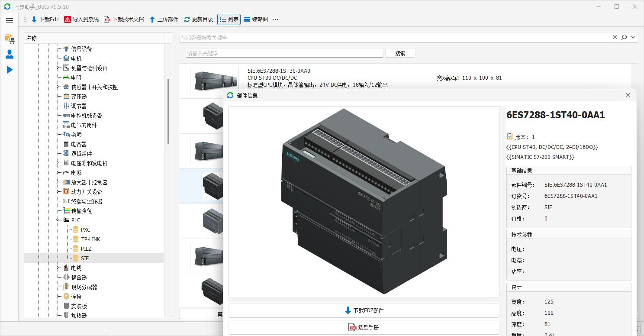This screenshot has height=336, width=644.
Task: Expand the 测量与检测设备 tree node
Action: (x=58, y=68)
